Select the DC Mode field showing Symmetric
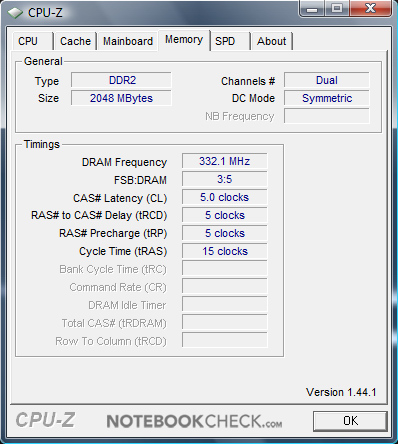This screenshot has height=444, width=398. pyautogui.click(x=327, y=98)
